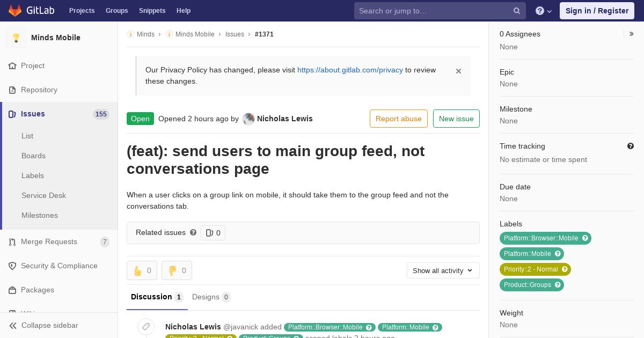Collapse right sidebar with double arrow
This screenshot has height=338, width=644.
pyautogui.click(x=632, y=34)
